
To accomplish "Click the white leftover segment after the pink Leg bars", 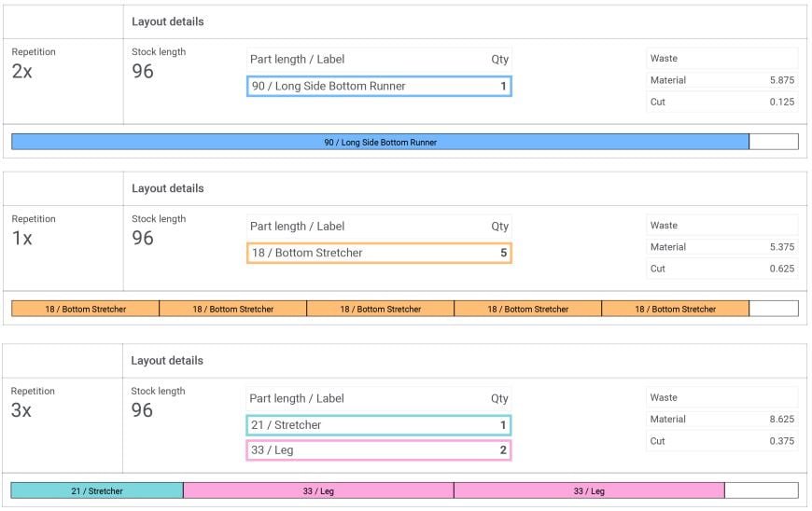I will 761,490.
